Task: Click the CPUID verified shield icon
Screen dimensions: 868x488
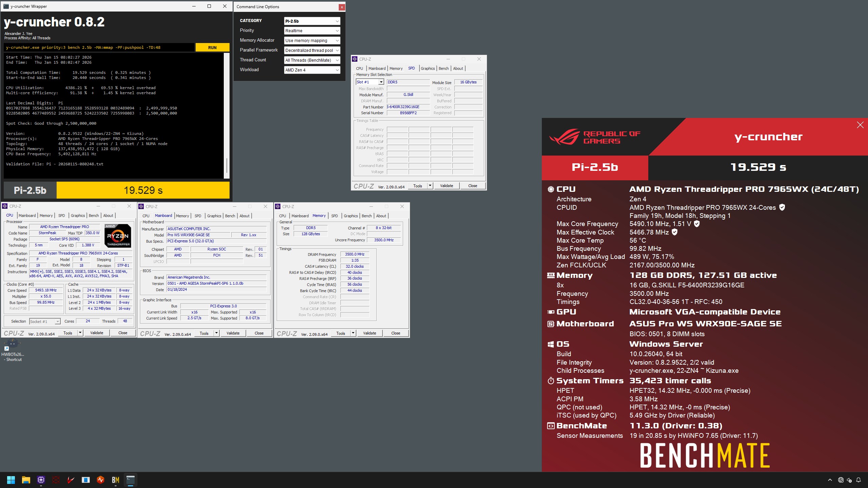Action: tap(782, 207)
